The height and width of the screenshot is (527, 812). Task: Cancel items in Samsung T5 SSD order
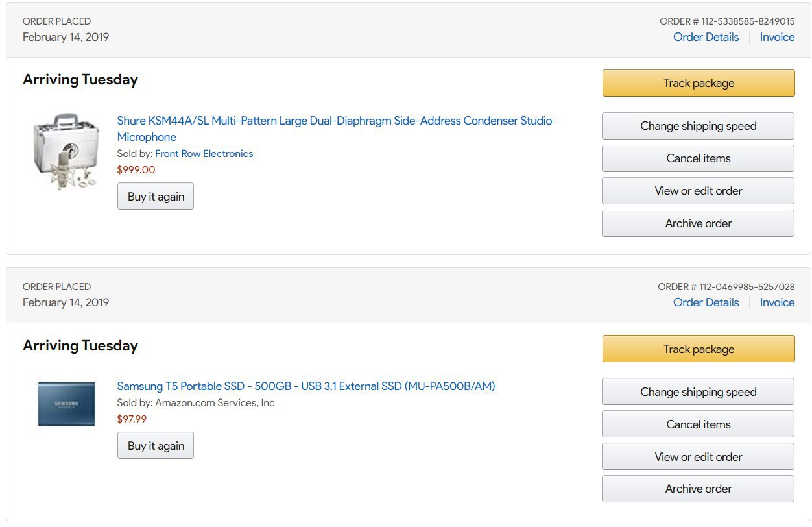coord(698,424)
